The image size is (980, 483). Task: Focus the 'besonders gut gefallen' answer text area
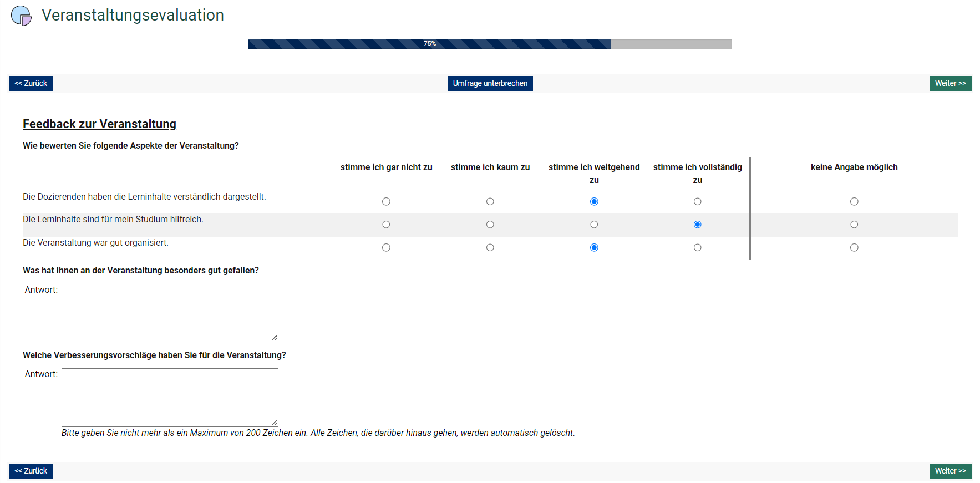coord(170,313)
